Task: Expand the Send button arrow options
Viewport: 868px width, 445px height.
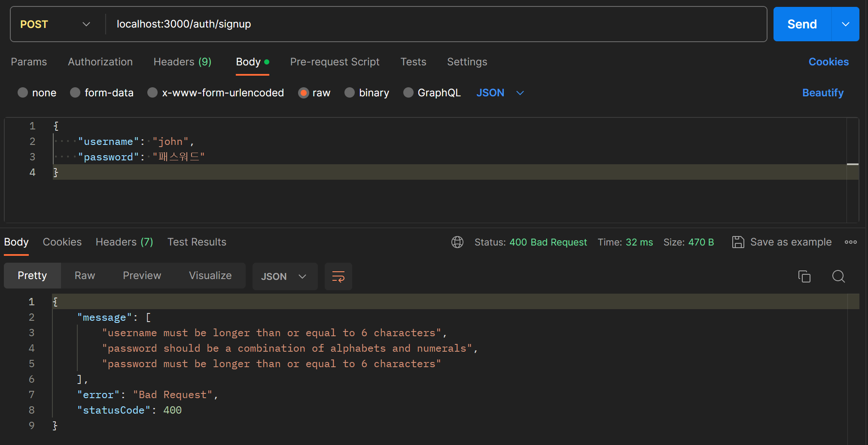Action: pos(845,24)
